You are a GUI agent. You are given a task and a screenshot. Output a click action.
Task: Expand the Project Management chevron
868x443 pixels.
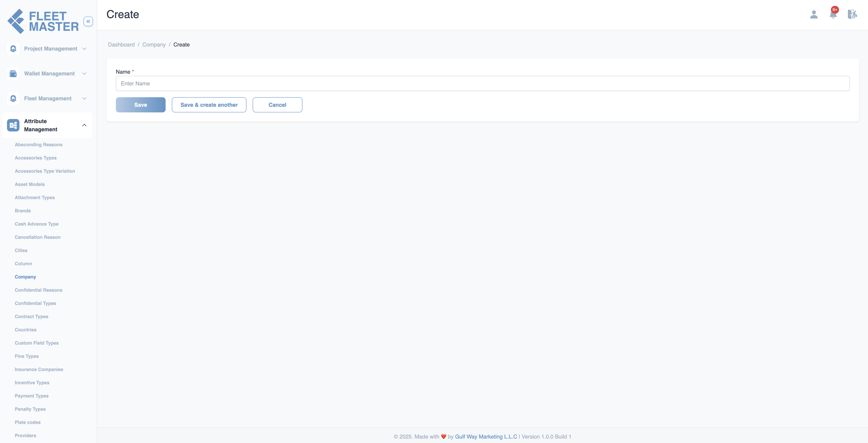[x=84, y=49]
